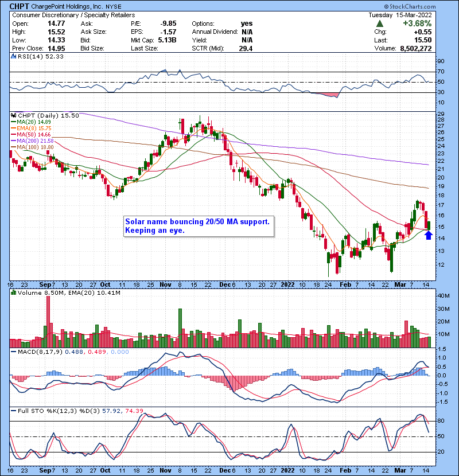
Task: Click the tallest red volume bar in September
Action: [x=48, y=322]
